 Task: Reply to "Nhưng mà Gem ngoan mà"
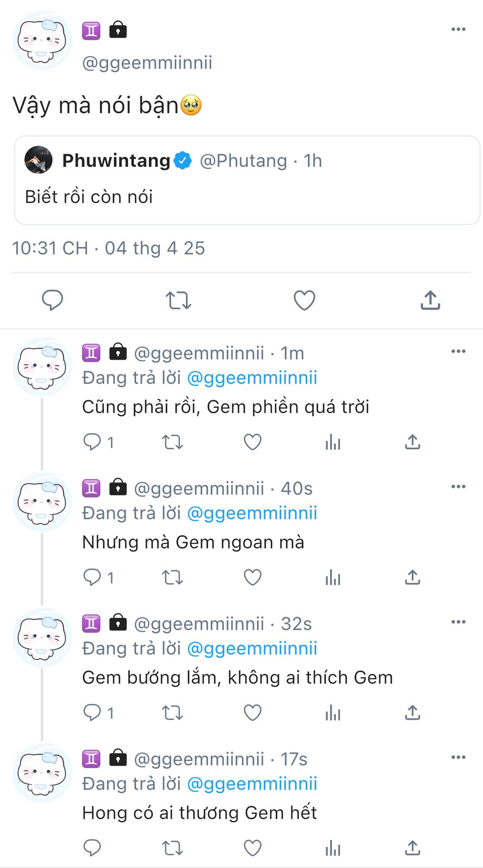click(x=92, y=577)
